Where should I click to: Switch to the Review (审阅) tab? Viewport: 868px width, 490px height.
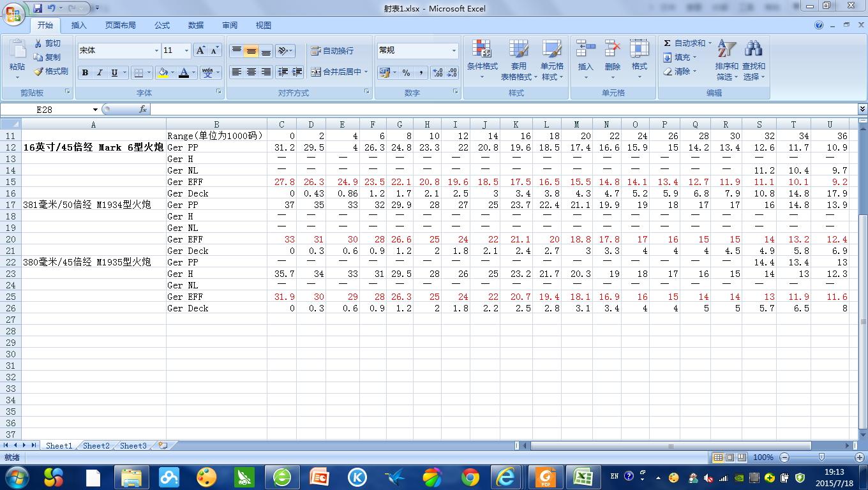230,26
